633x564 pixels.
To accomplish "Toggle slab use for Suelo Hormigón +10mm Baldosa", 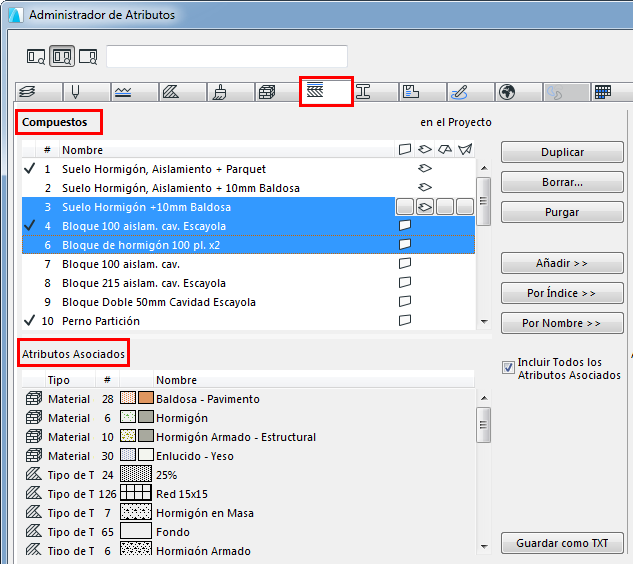I will click(425, 207).
